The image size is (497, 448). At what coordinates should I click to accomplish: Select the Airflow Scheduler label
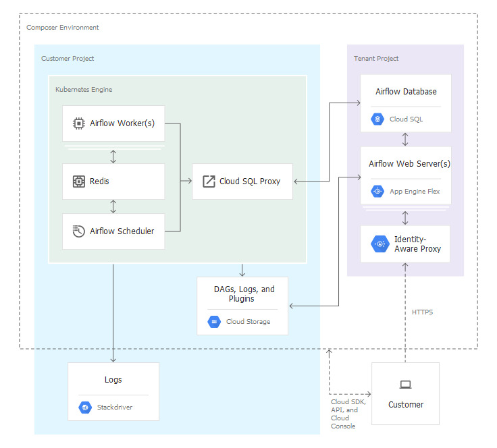pyautogui.click(x=122, y=231)
